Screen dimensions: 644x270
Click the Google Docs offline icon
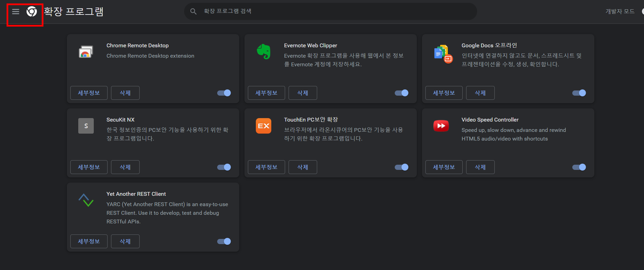tap(443, 54)
